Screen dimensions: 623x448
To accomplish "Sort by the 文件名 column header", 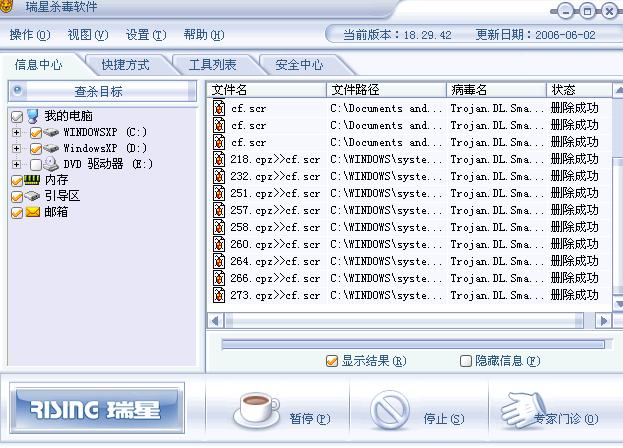I will tap(267, 90).
